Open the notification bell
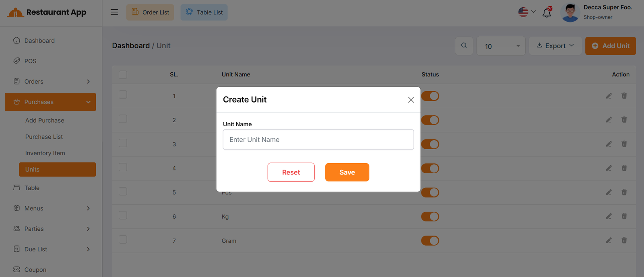The width and height of the screenshot is (644, 277). [x=547, y=12]
